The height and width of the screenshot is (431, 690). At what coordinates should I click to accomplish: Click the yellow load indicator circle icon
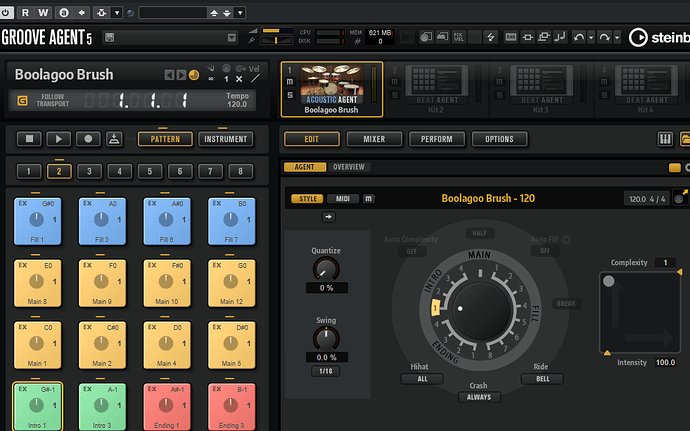pyautogui.click(x=194, y=75)
